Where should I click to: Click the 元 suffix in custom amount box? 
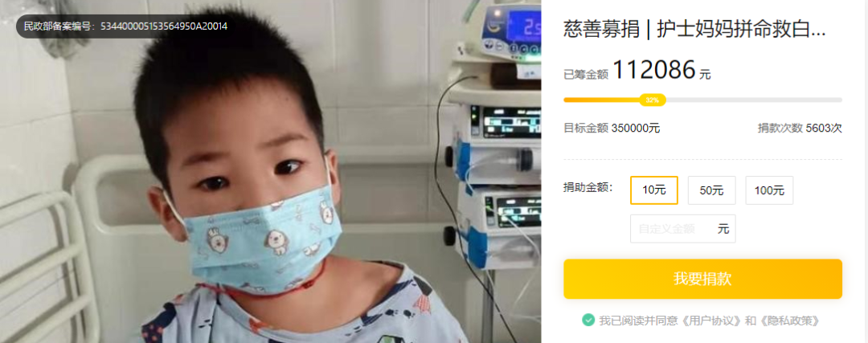tap(723, 228)
